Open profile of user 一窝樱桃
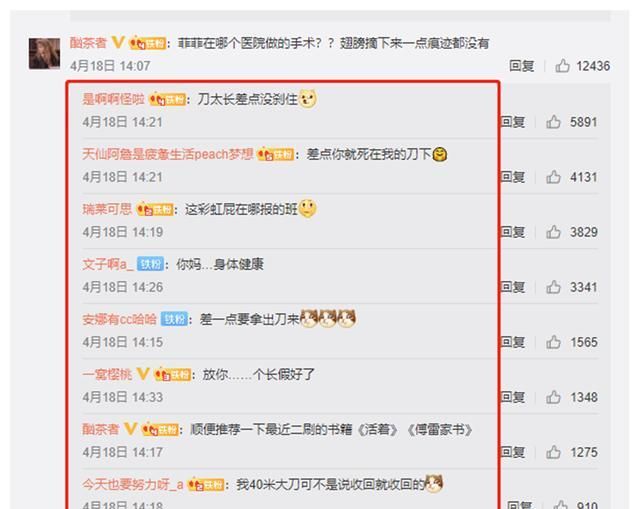The height and width of the screenshot is (509, 640). pyautogui.click(x=107, y=374)
